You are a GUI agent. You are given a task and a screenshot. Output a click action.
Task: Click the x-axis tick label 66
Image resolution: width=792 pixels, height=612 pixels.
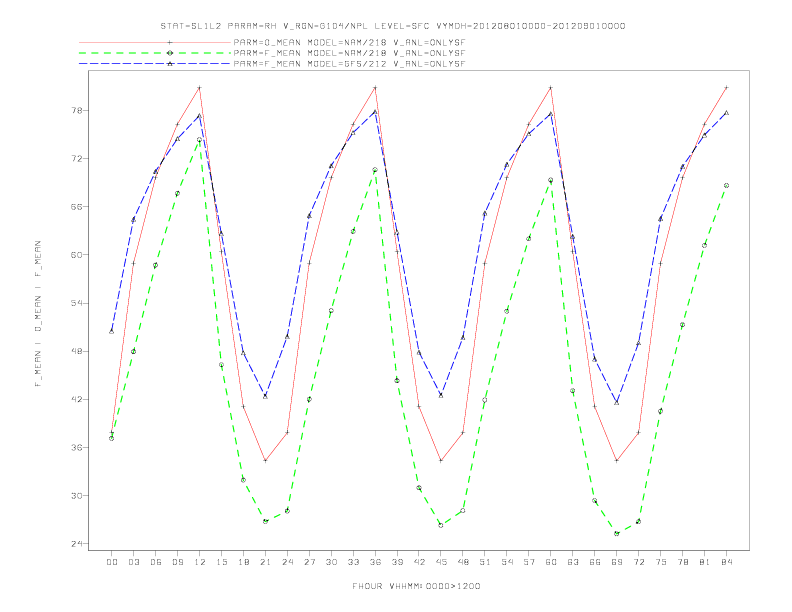(595, 562)
